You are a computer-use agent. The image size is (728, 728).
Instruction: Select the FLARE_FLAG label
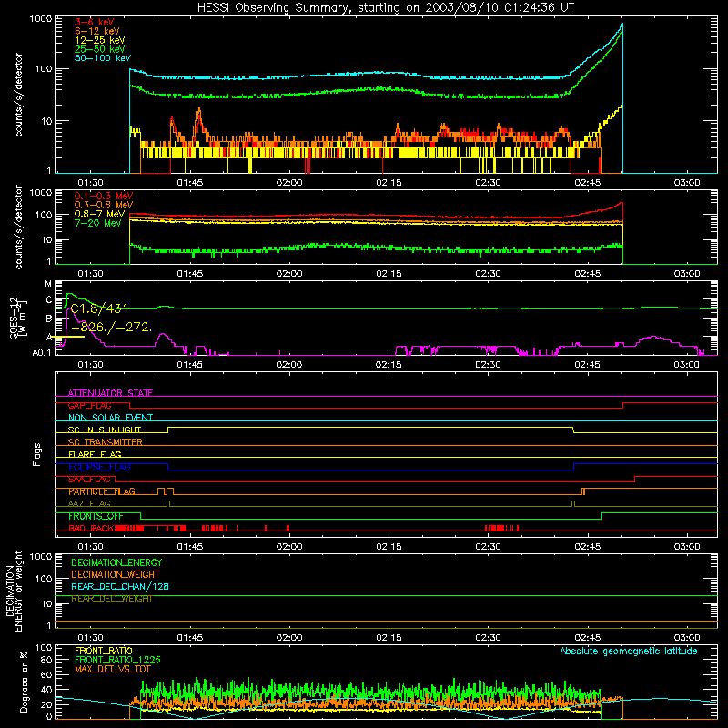(x=95, y=454)
